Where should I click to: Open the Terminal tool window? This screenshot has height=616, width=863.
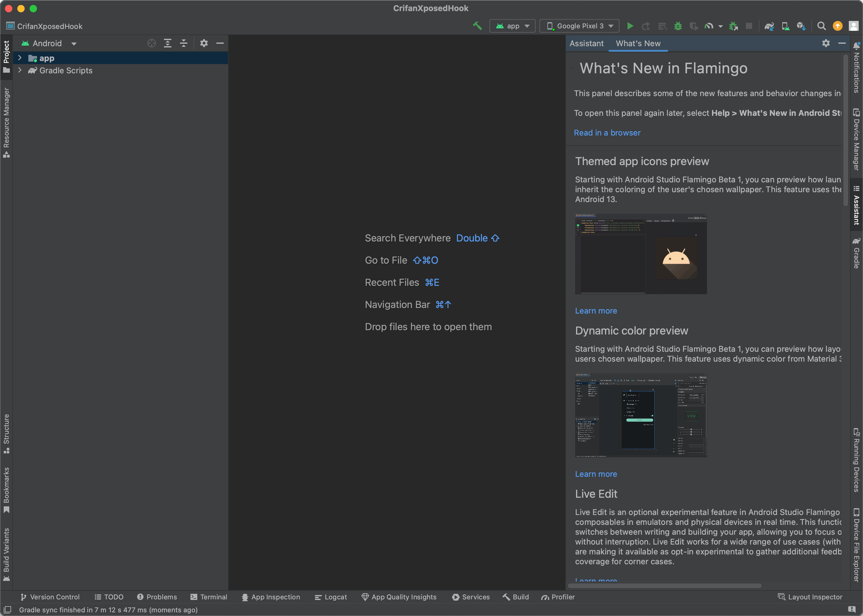[209, 597]
